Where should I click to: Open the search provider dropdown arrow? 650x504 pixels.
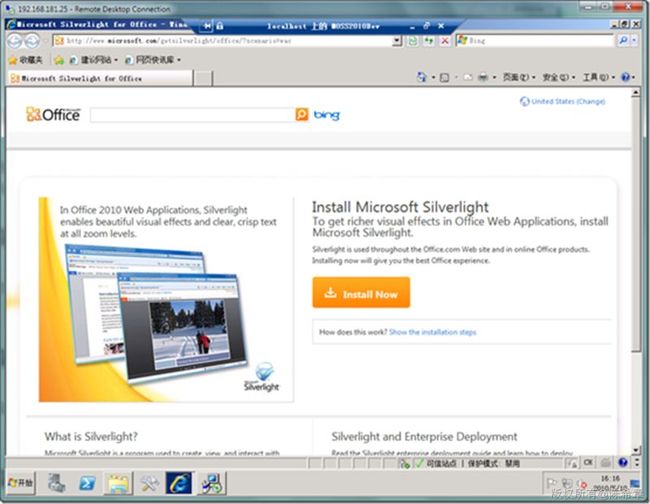634,40
